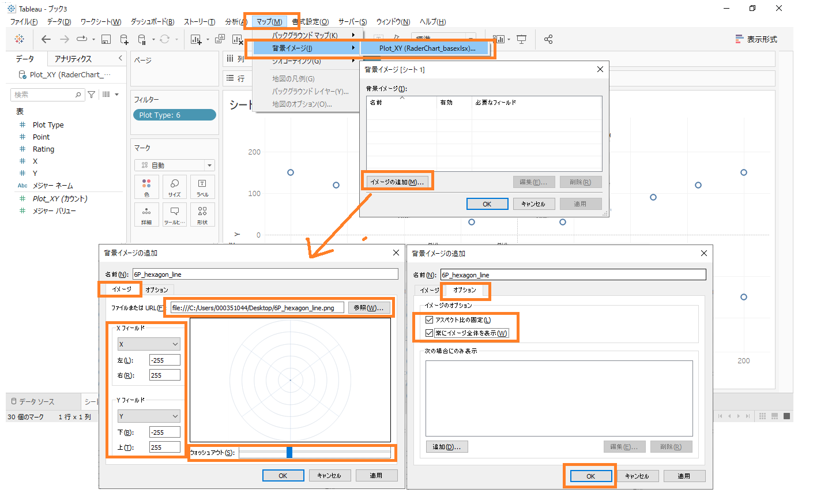Open the marks type 自動 dropdown
This screenshot has width=813, height=504.
coord(175,166)
